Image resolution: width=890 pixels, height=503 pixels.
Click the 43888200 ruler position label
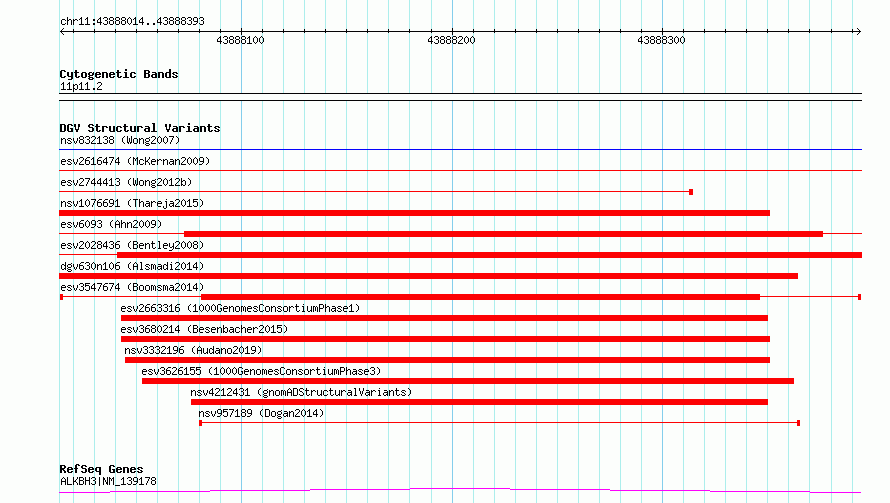click(x=451, y=40)
